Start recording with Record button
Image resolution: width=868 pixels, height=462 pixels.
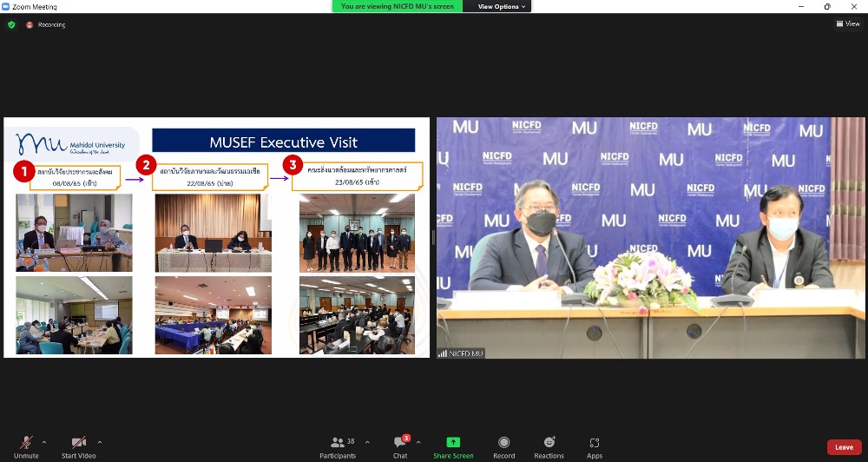point(503,447)
